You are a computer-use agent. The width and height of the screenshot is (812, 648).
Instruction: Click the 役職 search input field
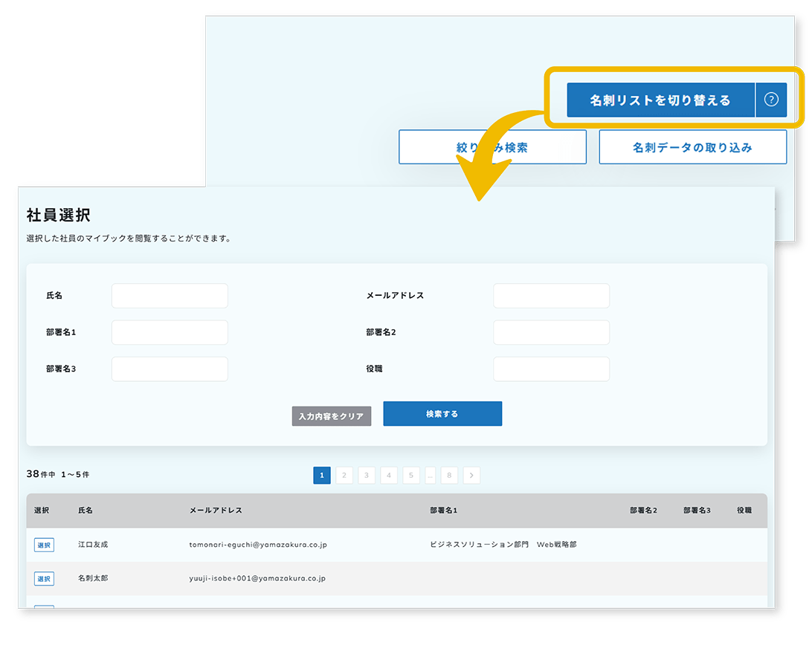tap(551, 369)
